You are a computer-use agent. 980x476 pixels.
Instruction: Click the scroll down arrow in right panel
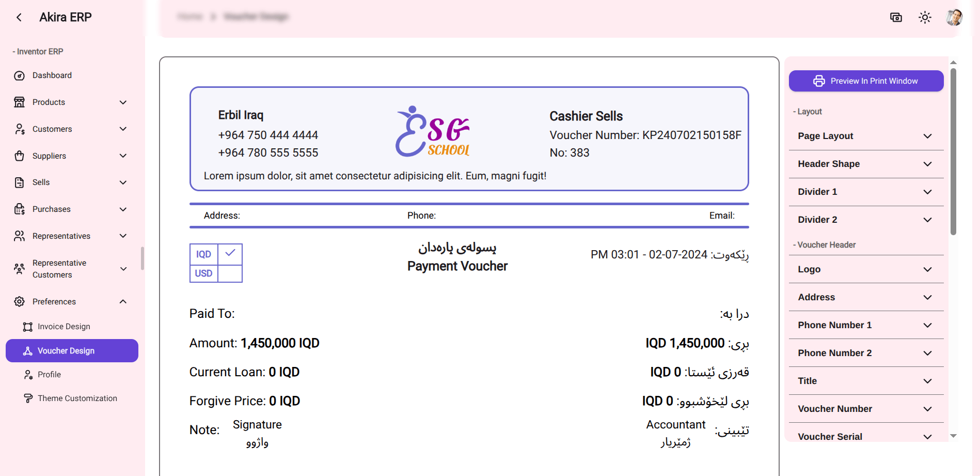pos(953,436)
